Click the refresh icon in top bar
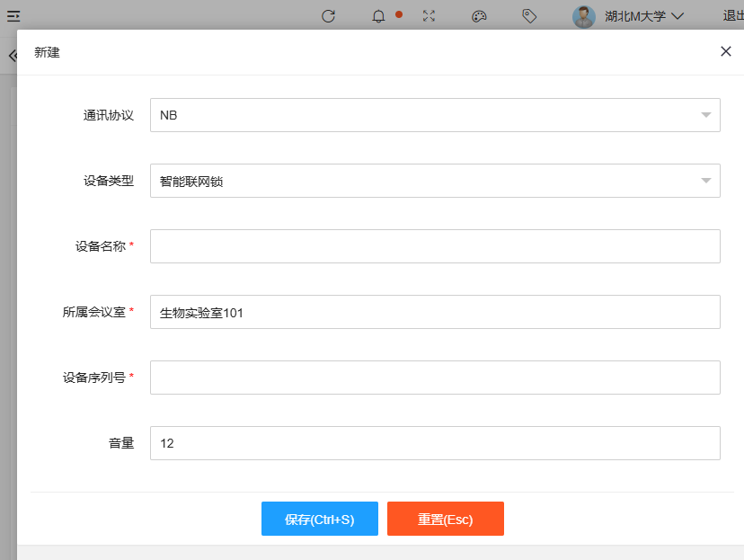 (x=328, y=15)
